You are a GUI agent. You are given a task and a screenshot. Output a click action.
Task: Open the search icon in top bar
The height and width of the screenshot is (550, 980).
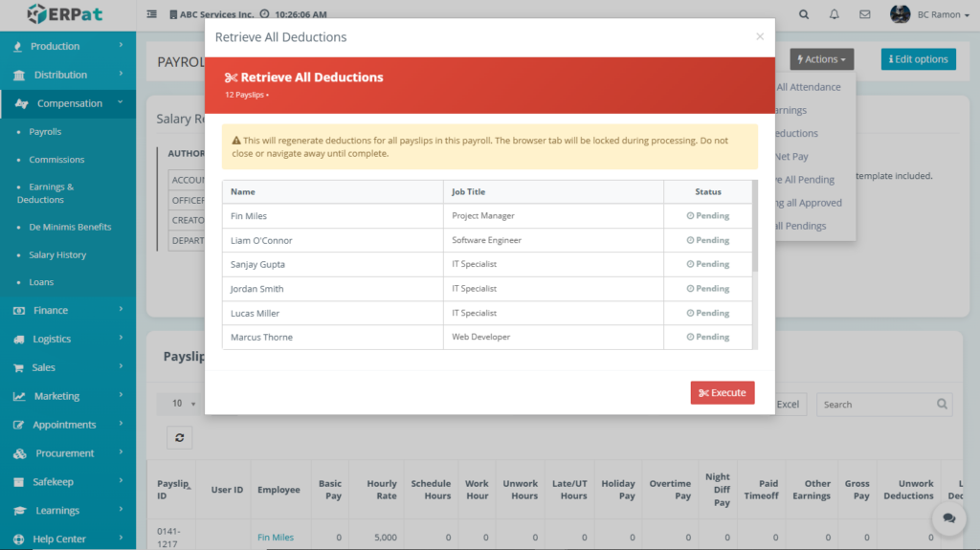804,14
